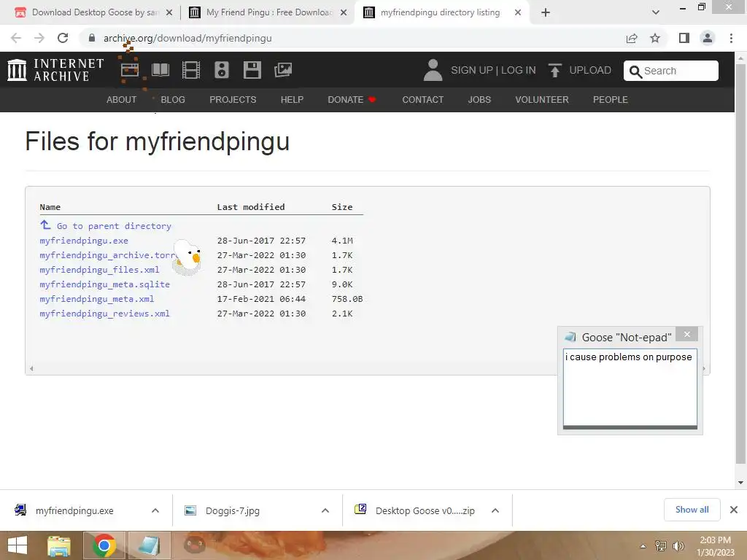Open the JOBS menu item

[x=479, y=99]
